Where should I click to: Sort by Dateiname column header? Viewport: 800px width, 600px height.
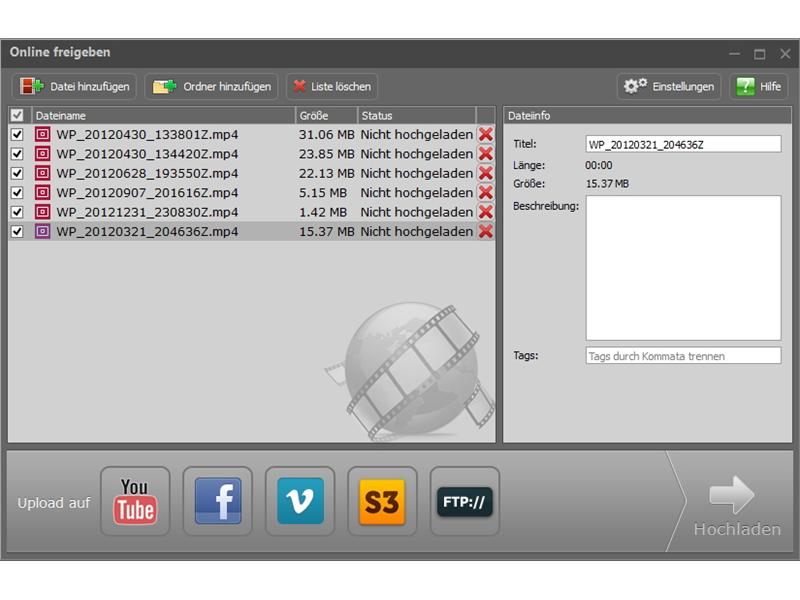[x=163, y=116]
